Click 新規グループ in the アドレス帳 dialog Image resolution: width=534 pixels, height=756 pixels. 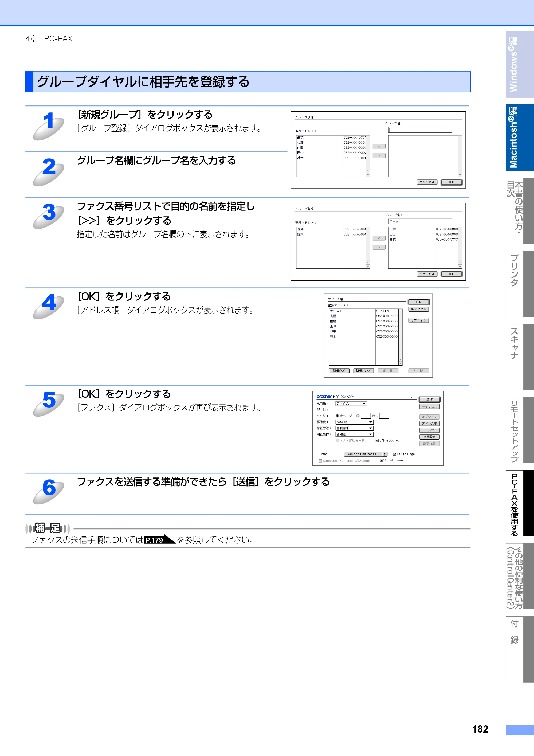[x=363, y=371]
